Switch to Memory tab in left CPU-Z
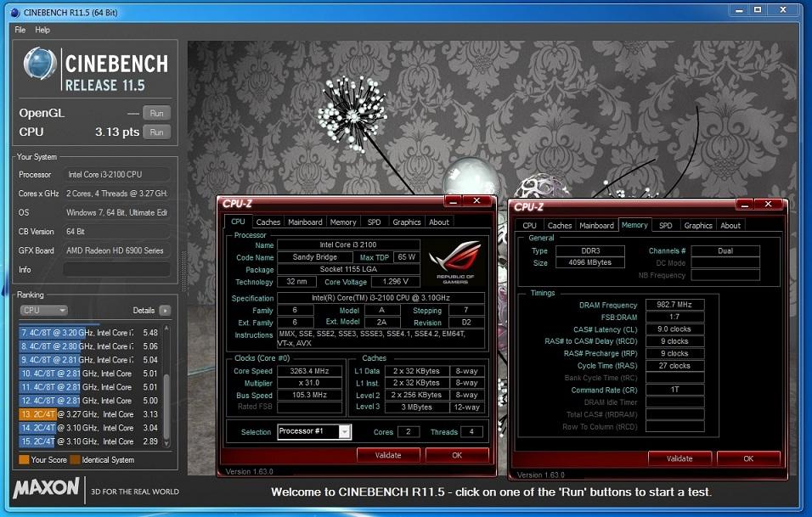The width and height of the screenshot is (812, 517). [343, 222]
